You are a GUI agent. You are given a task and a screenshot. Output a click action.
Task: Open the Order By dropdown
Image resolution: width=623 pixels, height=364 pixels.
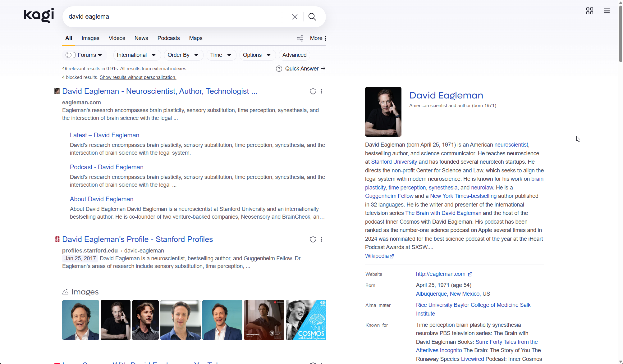pos(183,55)
